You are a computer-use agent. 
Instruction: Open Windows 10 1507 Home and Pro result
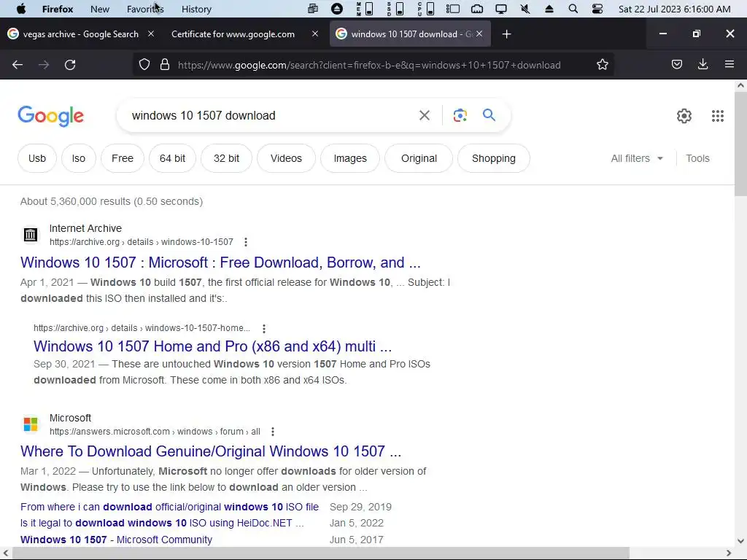point(212,346)
